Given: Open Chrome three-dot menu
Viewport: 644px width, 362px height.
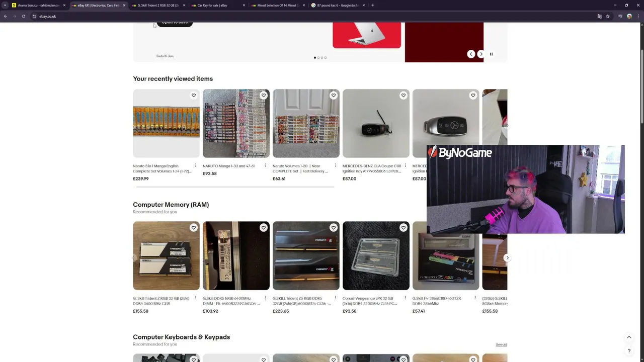Looking at the screenshot, I should [x=637, y=16].
